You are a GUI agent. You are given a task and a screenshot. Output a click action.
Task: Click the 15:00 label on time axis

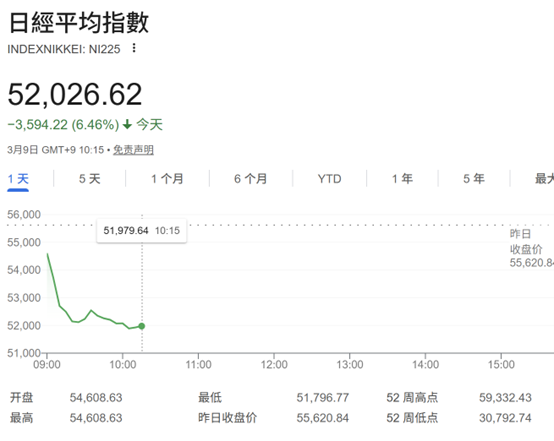(501, 365)
